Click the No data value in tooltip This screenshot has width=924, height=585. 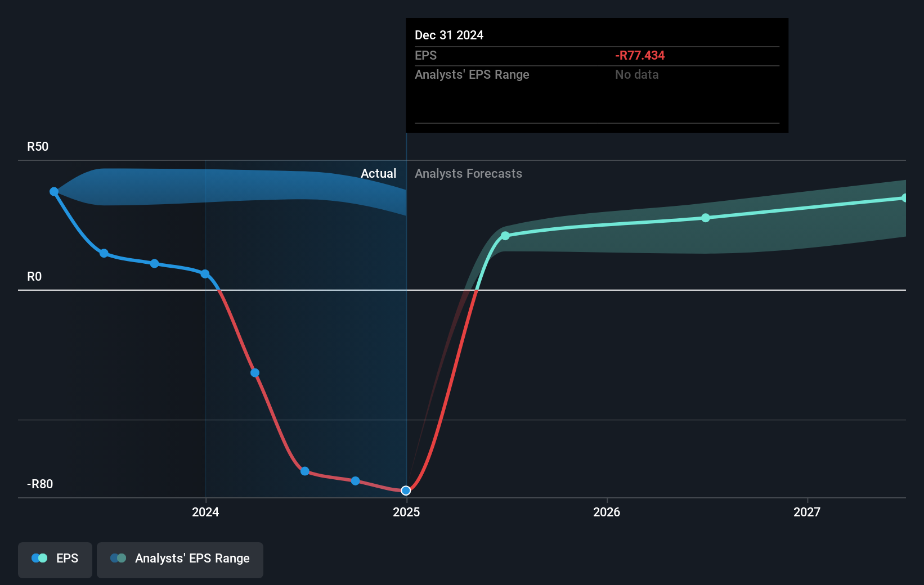pyautogui.click(x=636, y=75)
